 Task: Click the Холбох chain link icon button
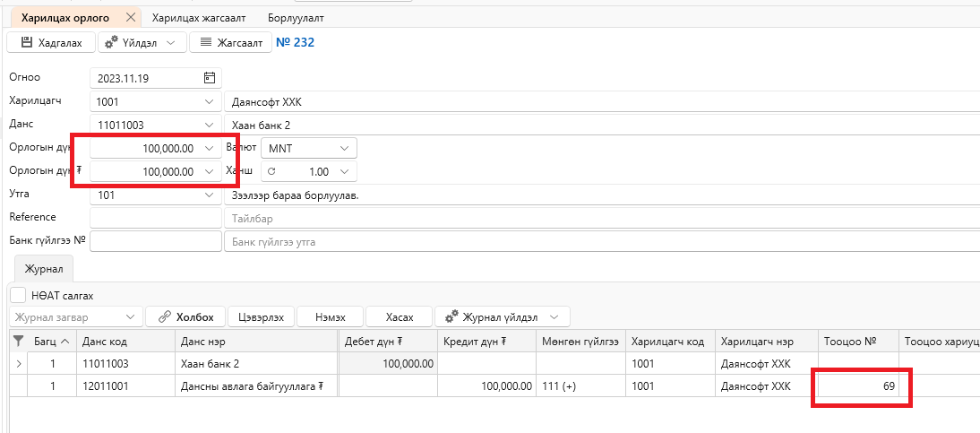165,317
